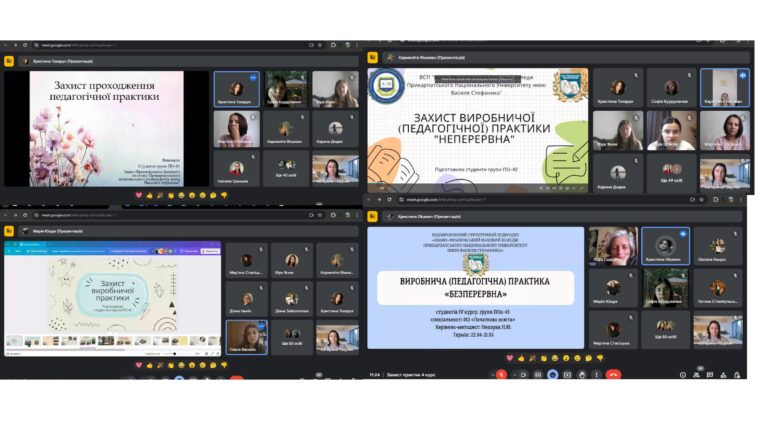
Task: Click the Canva slide thumbnail strip's first slide
Action: (x=14, y=340)
